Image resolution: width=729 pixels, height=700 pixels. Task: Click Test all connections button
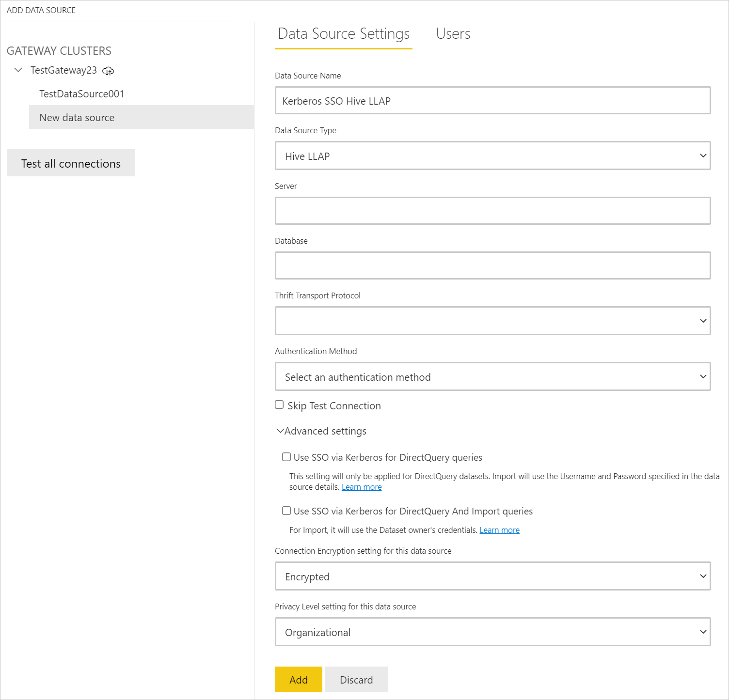click(71, 163)
